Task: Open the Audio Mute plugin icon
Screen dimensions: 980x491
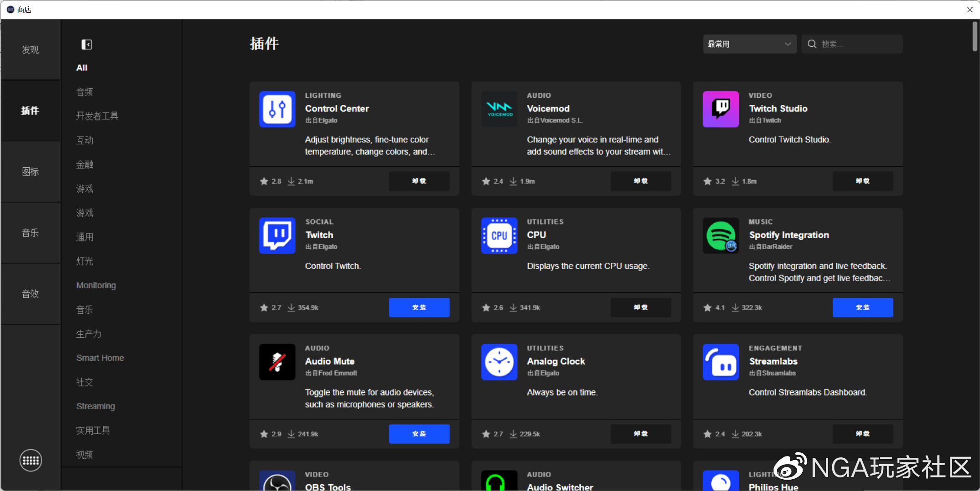Action: 277,362
